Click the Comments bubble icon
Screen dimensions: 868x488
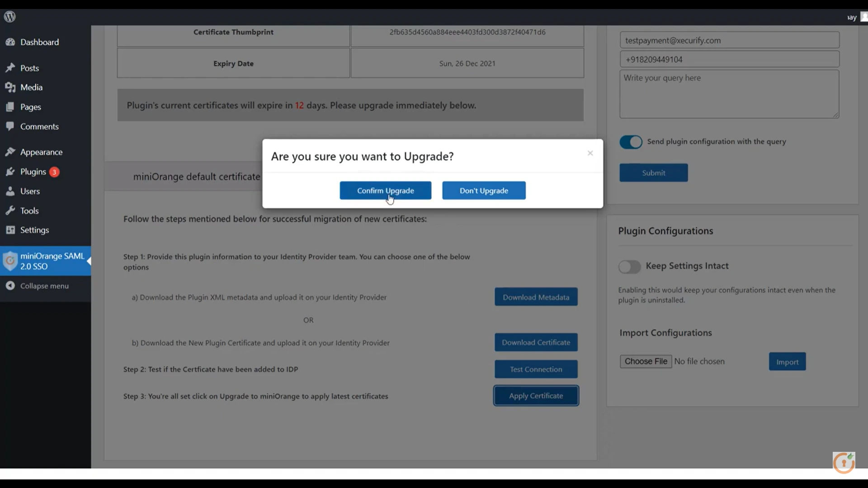pyautogui.click(x=10, y=126)
